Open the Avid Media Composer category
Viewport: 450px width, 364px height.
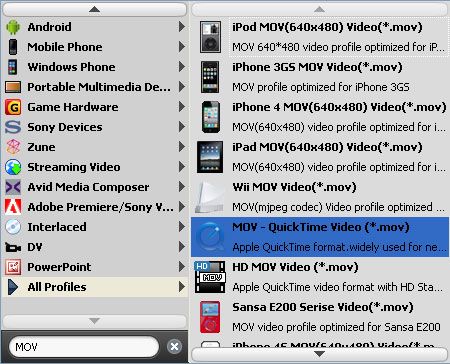[x=95, y=187]
